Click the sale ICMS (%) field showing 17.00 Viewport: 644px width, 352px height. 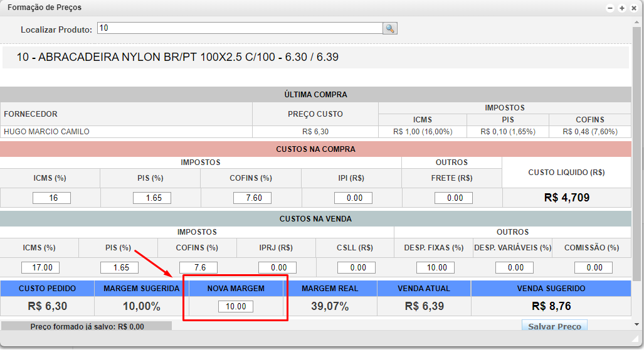[41, 267]
